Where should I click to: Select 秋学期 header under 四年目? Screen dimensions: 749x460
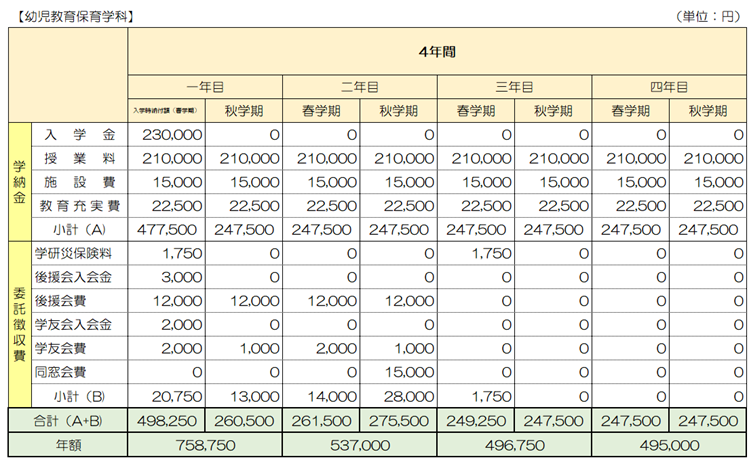[x=708, y=111]
